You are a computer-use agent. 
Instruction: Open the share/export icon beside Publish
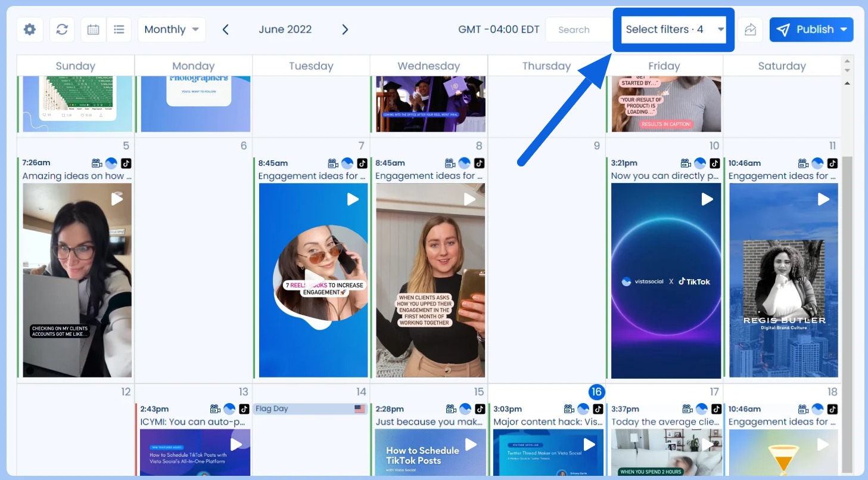[750, 29]
